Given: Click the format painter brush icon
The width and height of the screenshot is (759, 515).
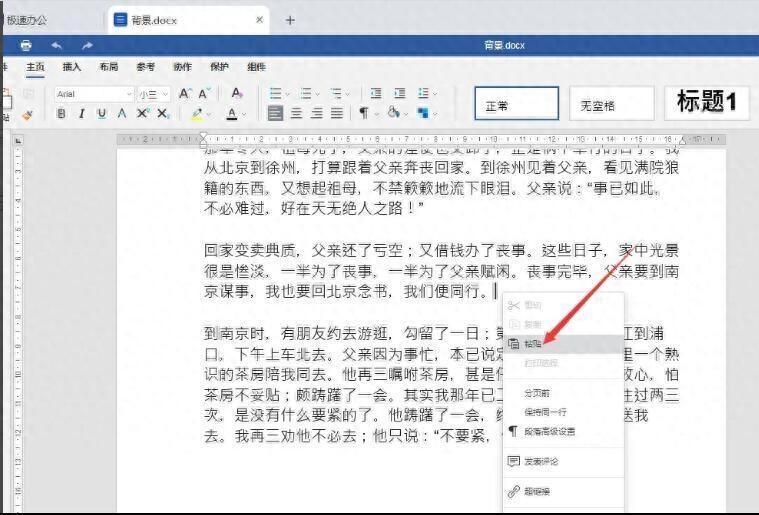Looking at the screenshot, I should pyautogui.click(x=27, y=114).
